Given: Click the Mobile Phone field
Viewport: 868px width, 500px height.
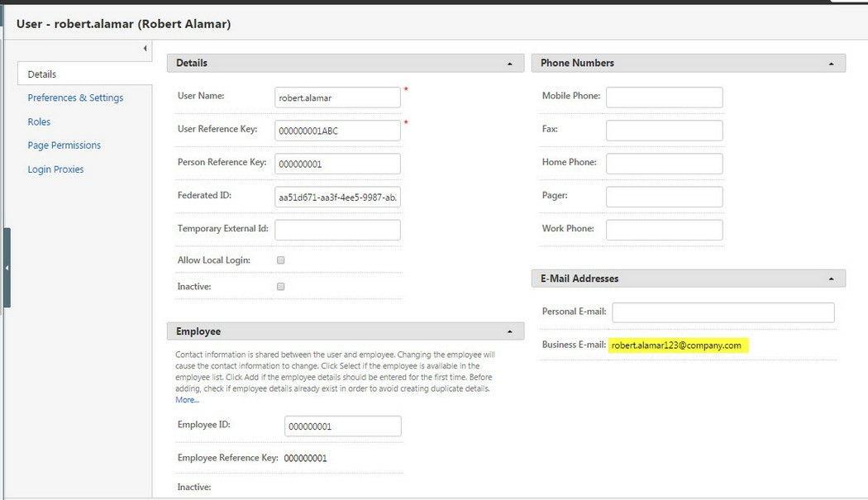Looking at the screenshot, I should (665, 98).
